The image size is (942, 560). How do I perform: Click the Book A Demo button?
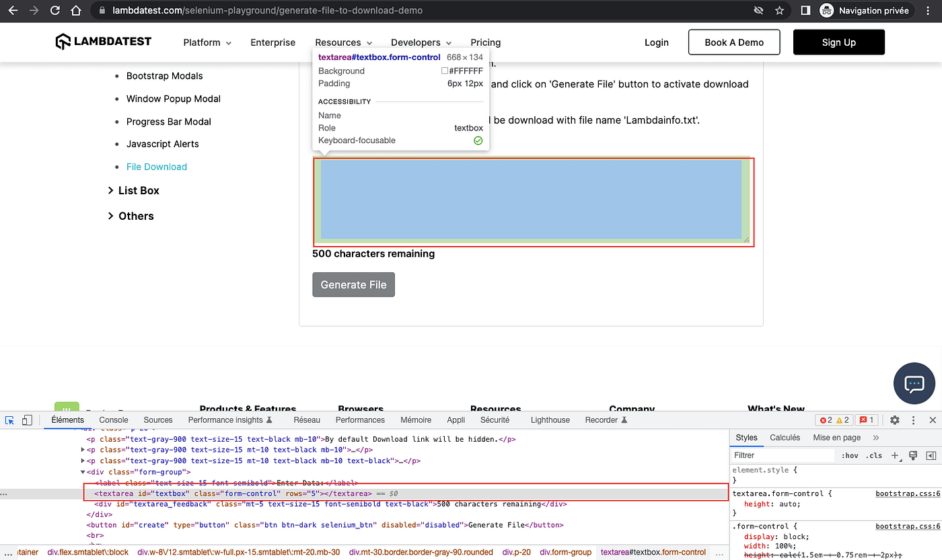734,42
